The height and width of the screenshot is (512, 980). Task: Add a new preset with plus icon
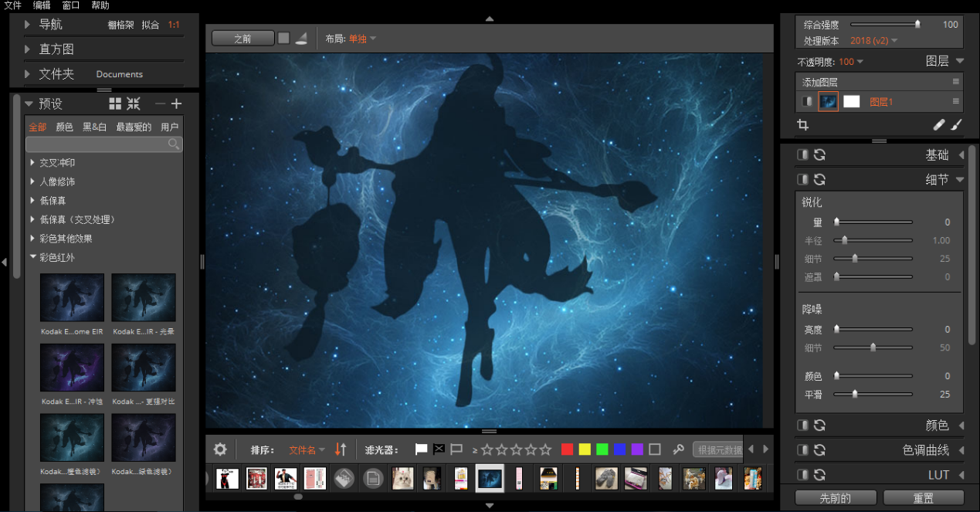176,103
